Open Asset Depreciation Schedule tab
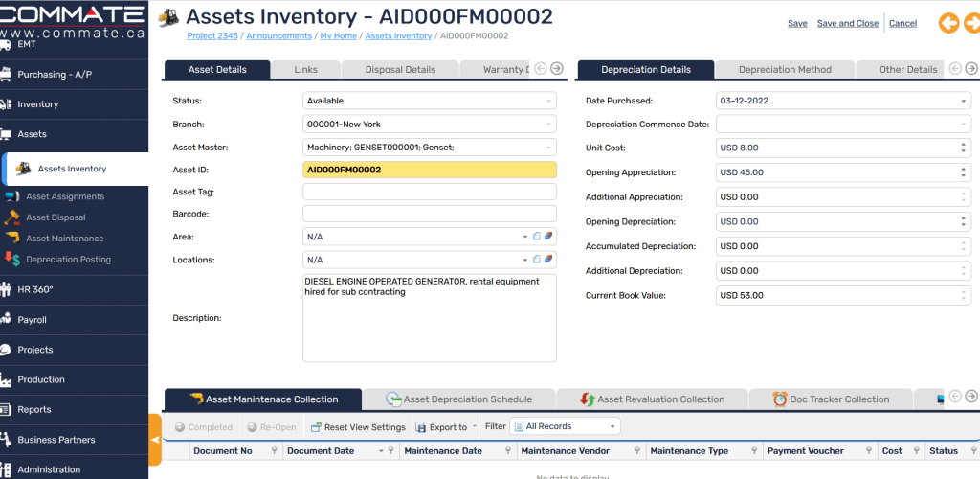Image resolution: width=980 pixels, height=479 pixels. [459, 399]
